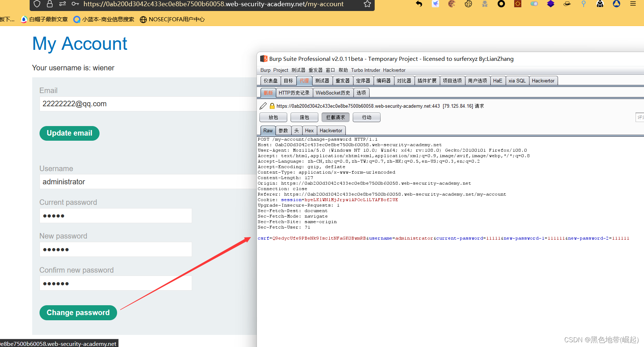This screenshot has height=347, width=644.
Task: Open the 帮助 menu in Burp Suite
Action: coord(343,70)
